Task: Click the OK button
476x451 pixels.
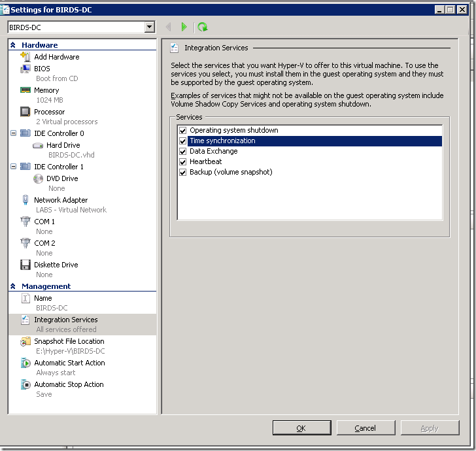Action: click(301, 428)
